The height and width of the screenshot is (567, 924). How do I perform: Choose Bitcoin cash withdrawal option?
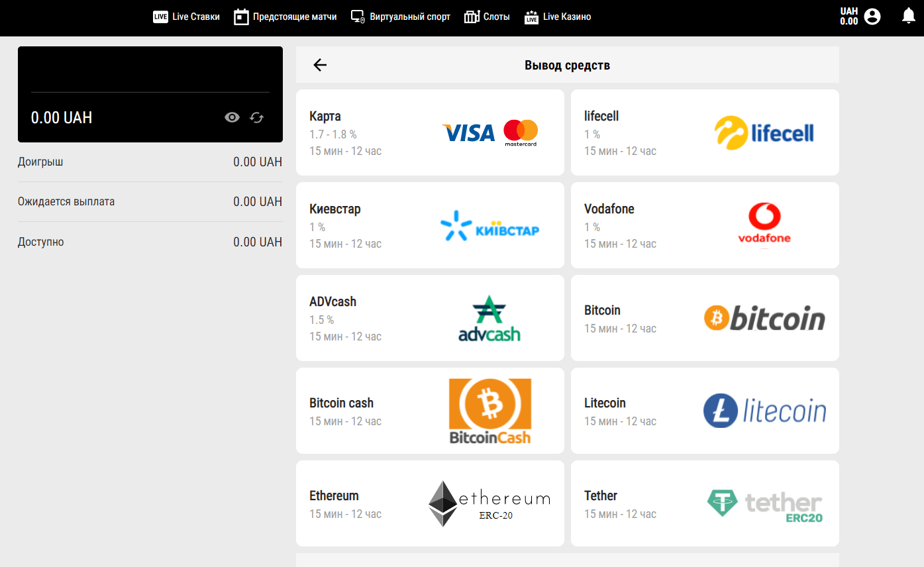pos(430,411)
